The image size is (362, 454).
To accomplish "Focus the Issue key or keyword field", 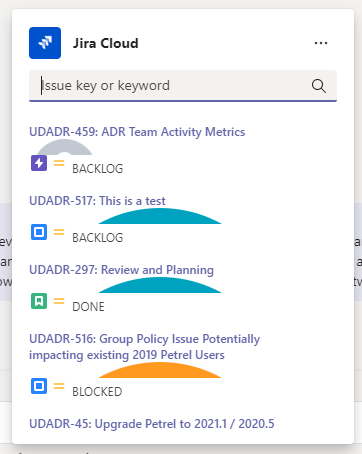I will click(x=183, y=86).
